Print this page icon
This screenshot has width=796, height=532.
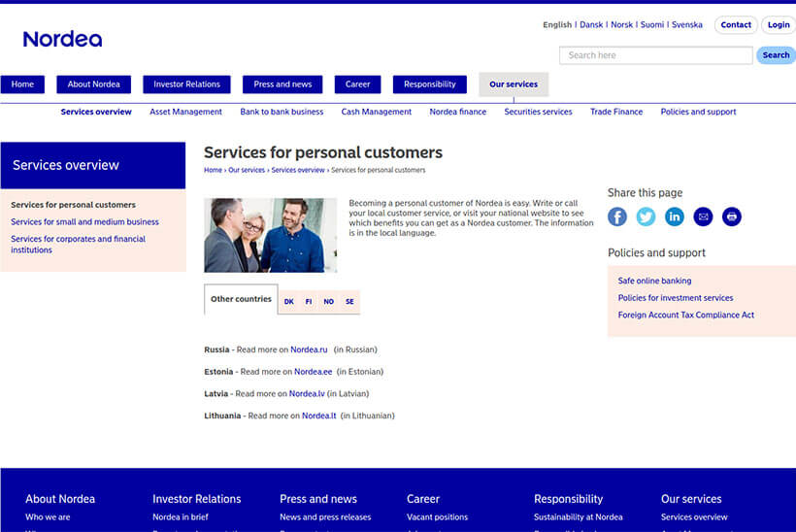pos(732,216)
